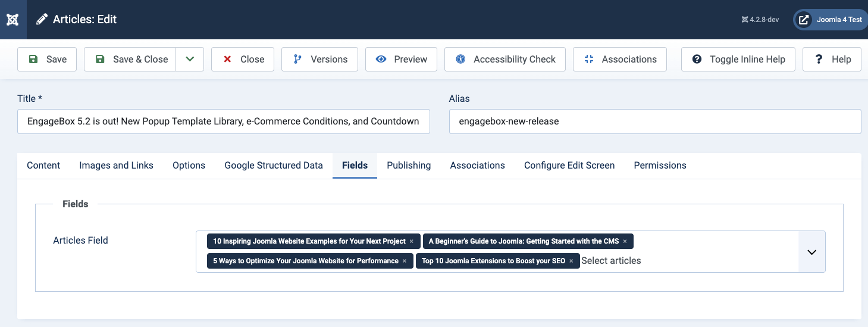
Task: Click the Preview button
Action: click(x=401, y=59)
